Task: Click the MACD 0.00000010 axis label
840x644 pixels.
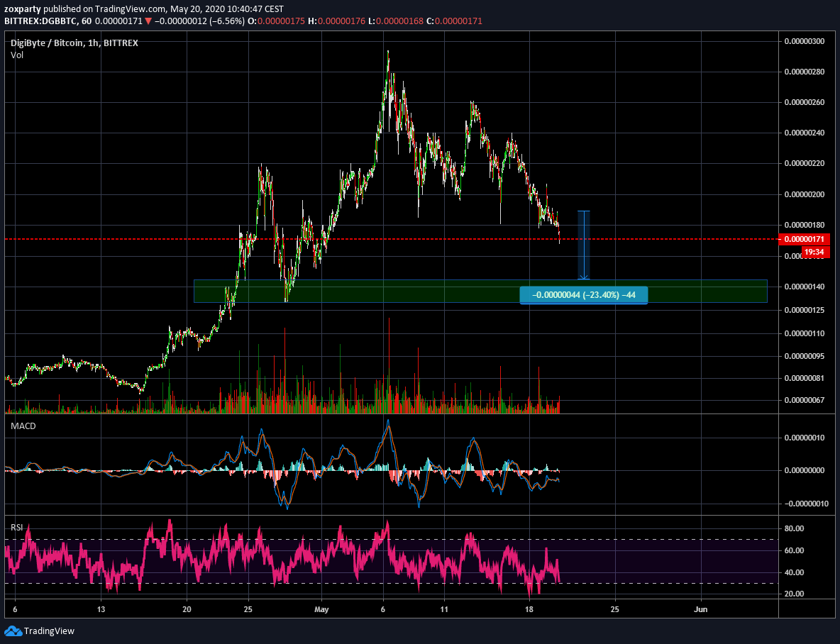Action: (x=804, y=438)
